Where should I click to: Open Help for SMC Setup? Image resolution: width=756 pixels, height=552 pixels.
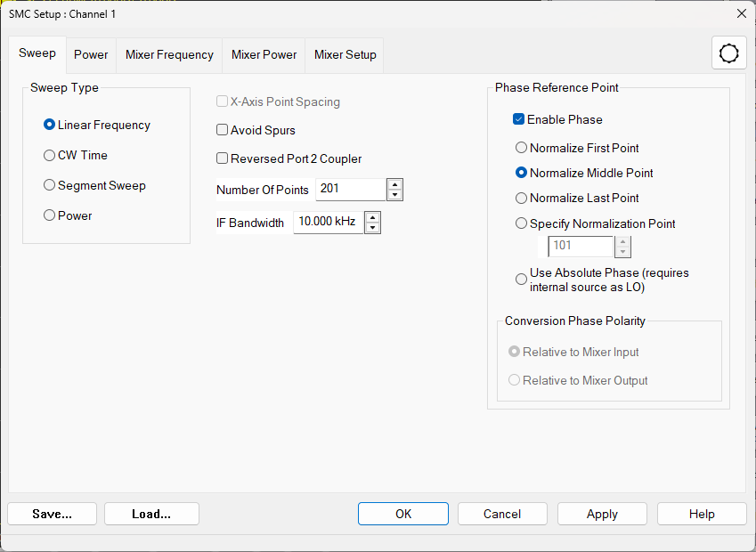click(x=702, y=514)
